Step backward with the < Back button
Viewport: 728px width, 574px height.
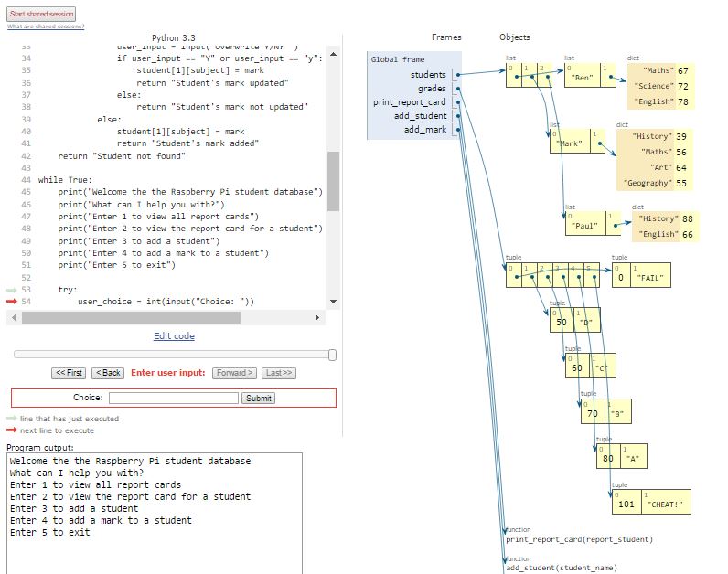coord(108,373)
